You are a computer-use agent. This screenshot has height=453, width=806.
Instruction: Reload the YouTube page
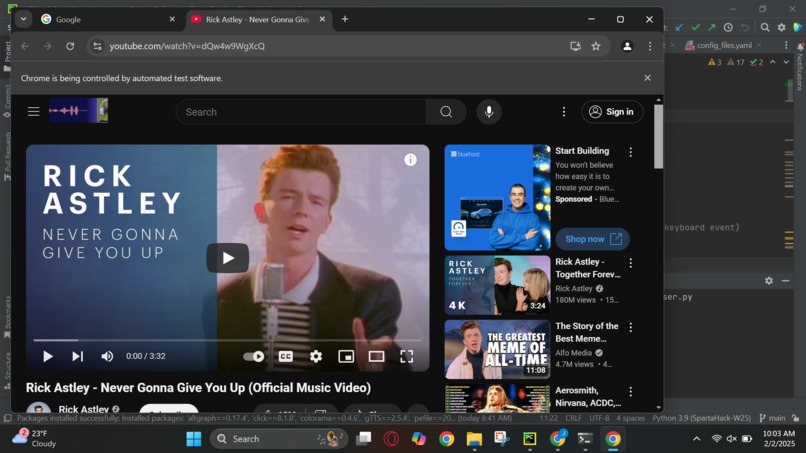tap(70, 46)
